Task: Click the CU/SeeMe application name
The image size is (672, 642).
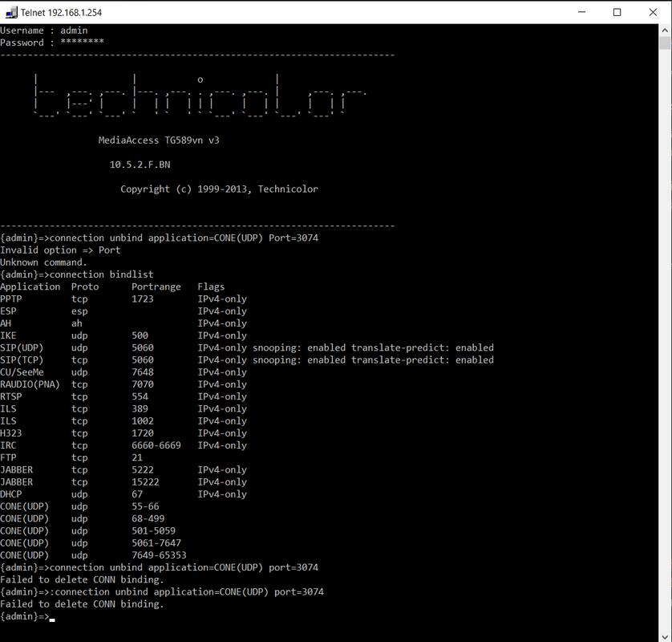Action: pos(22,372)
